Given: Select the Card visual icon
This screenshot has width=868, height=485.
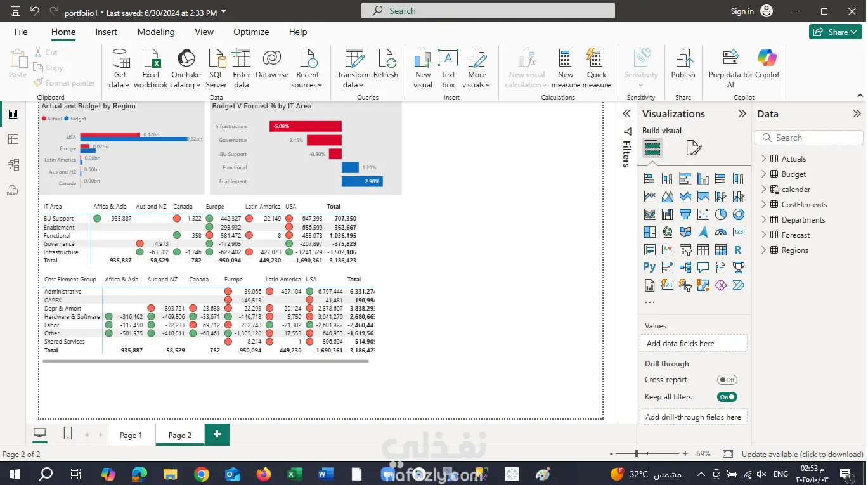Looking at the screenshot, I should click(738, 232).
